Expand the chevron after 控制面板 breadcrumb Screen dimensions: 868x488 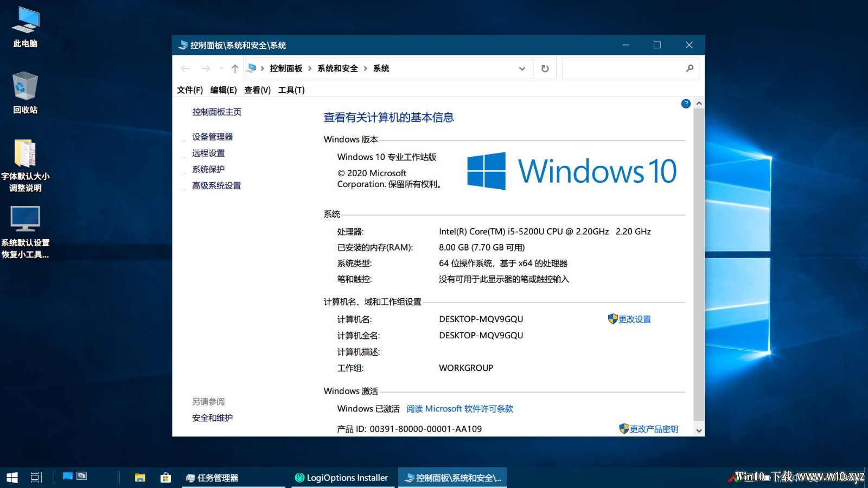(x=310, y=68)
